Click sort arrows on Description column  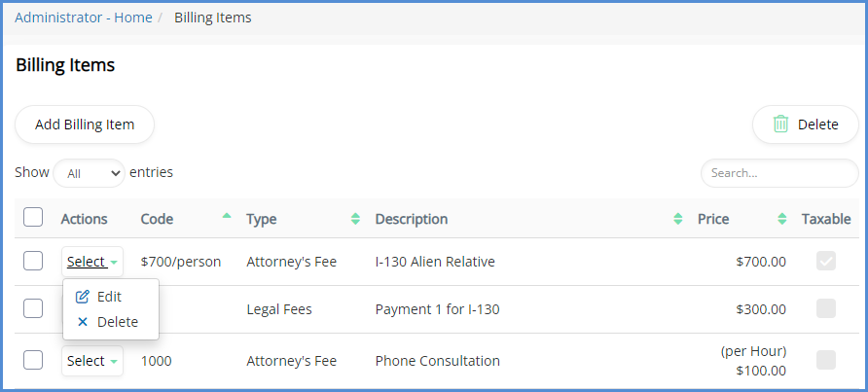(x=677, y=220)
